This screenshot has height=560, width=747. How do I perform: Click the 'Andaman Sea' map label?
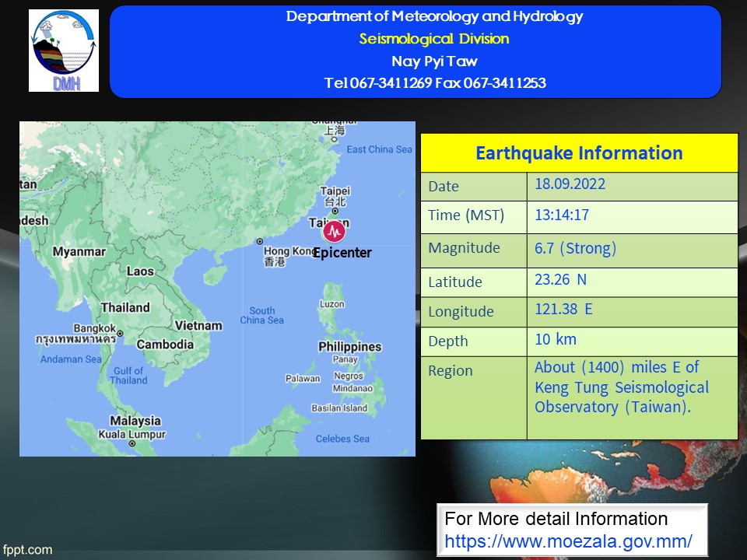(x=71, y=359)
